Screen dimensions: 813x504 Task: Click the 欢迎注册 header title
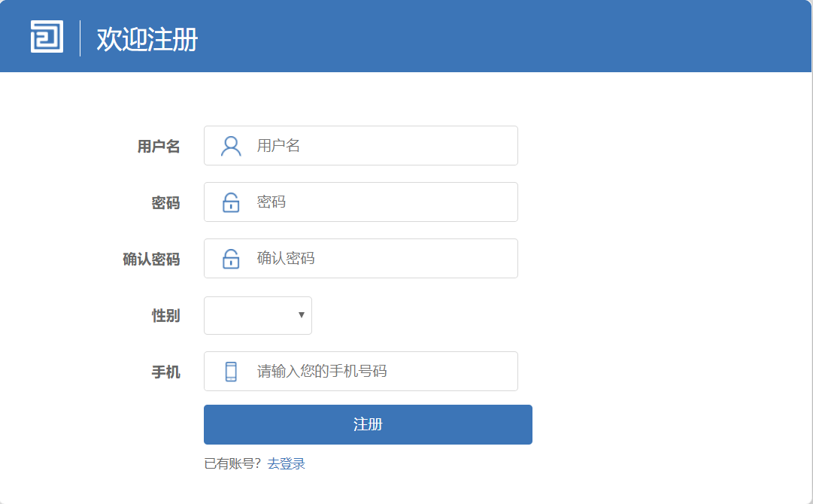click(x=147, y=39)
